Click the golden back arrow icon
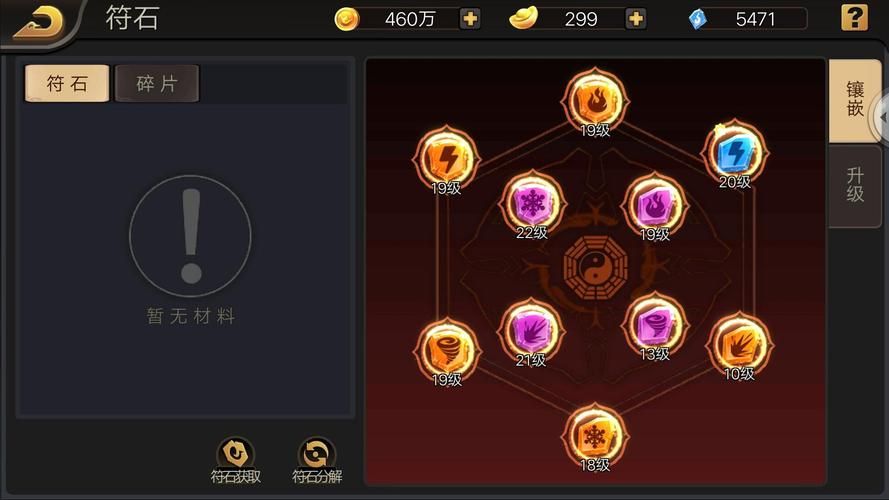This screenshot has height=500, width=889. click(x=38, y=23)
